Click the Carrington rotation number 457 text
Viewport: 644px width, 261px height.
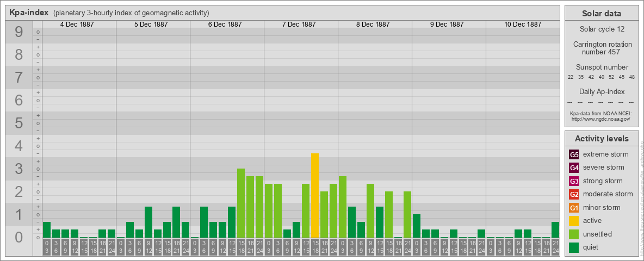pos(602,48)
